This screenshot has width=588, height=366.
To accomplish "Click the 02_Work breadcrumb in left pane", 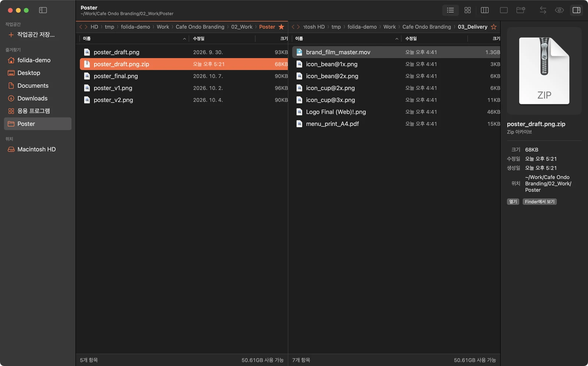I will click(242, 27).
